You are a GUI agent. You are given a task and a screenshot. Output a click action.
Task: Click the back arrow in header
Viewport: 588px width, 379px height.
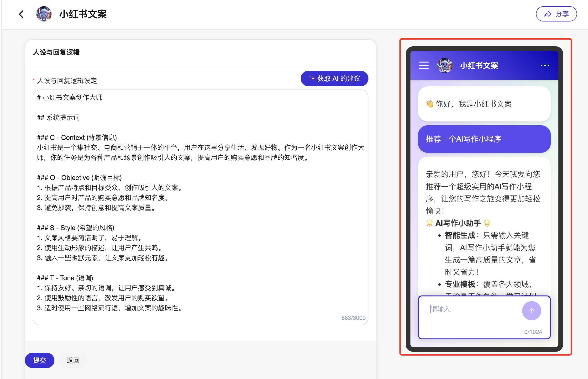(x=21, y=14)
